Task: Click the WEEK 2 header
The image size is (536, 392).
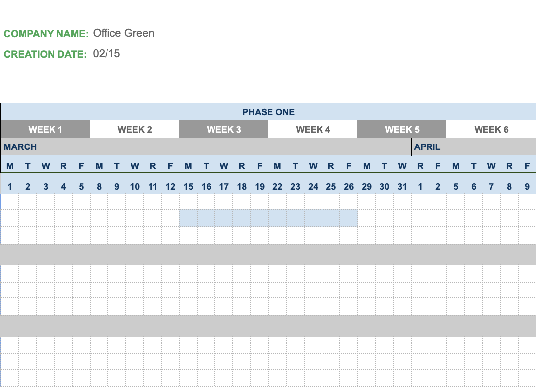Action: tap(134, 129)
